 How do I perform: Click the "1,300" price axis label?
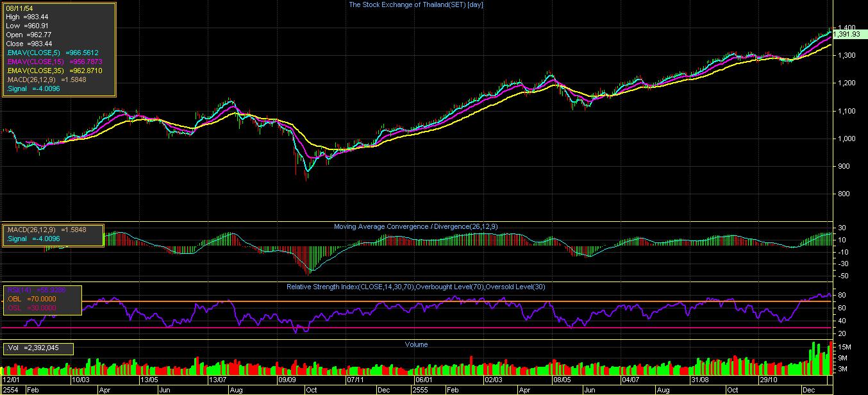[847, 55]
